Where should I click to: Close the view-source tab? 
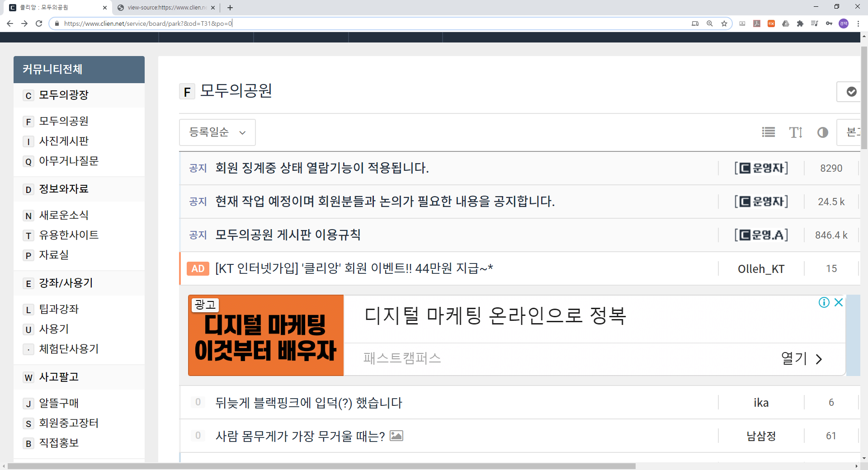coord(213,8)
